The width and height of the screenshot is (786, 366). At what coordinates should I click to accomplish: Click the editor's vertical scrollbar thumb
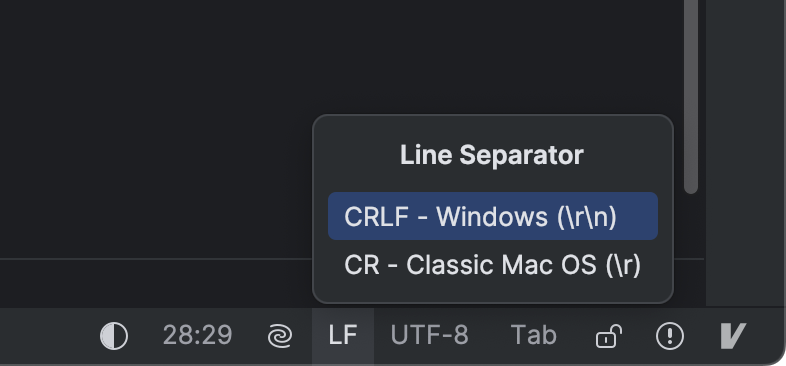[691, 95]
